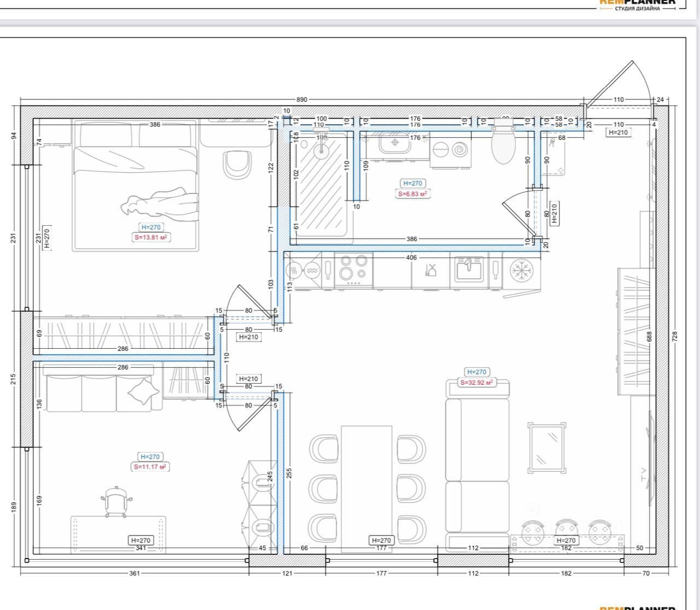Viewport: 700px width, 610px height.
Task: Select the dimension 66 left of the dining table
Action: click(x=304, y=548)
